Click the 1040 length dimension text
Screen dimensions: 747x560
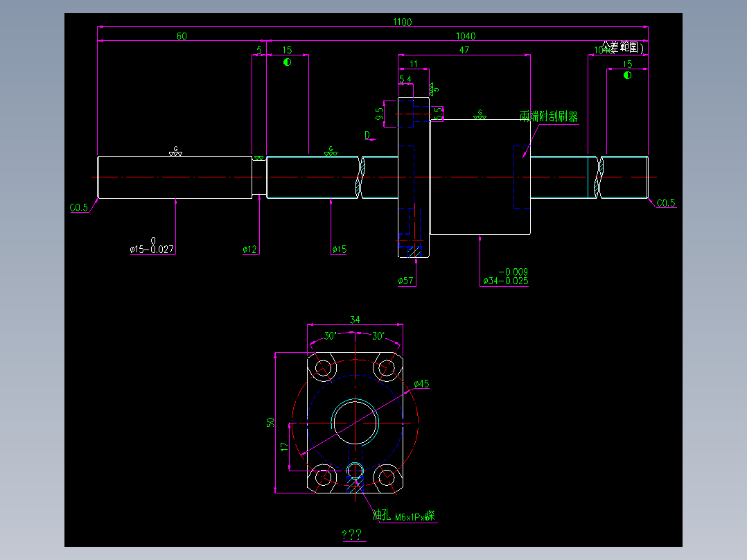point(465,35)
